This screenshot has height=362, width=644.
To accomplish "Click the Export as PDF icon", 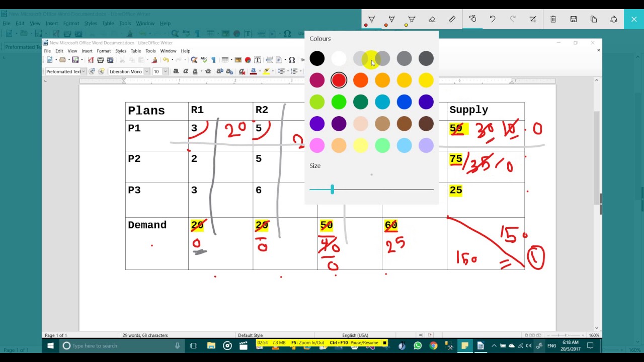I will [x=91, y=60].
